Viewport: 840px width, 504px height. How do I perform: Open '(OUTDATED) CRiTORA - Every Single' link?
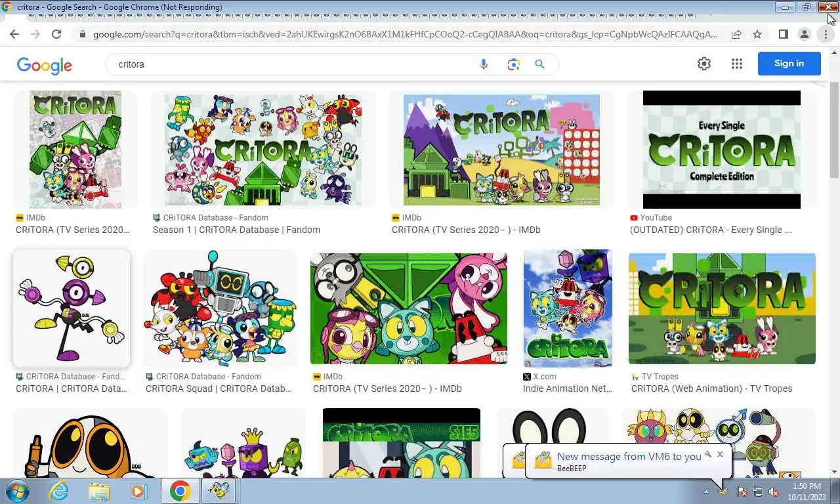(711, 230)
